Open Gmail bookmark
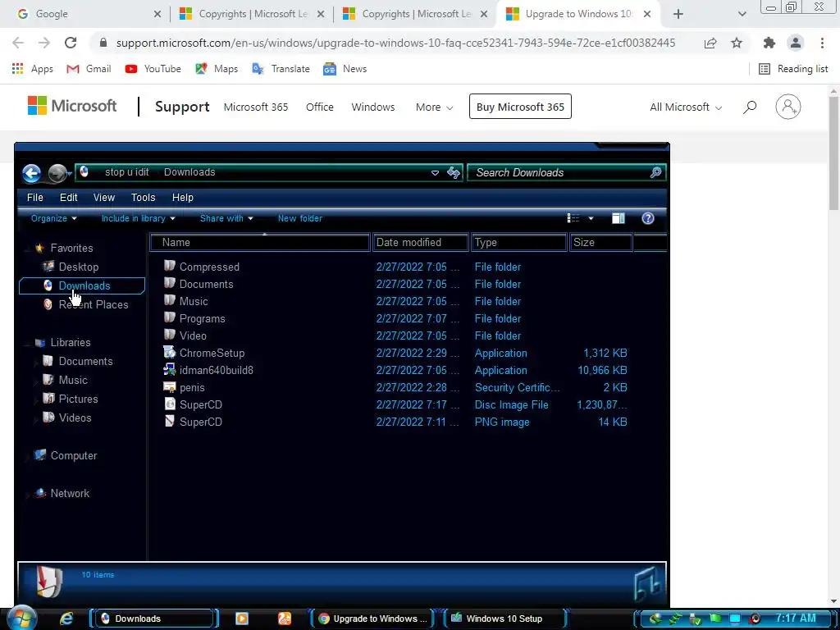Image resolution: width=840 pixels, height=630 pixels. 89,69
